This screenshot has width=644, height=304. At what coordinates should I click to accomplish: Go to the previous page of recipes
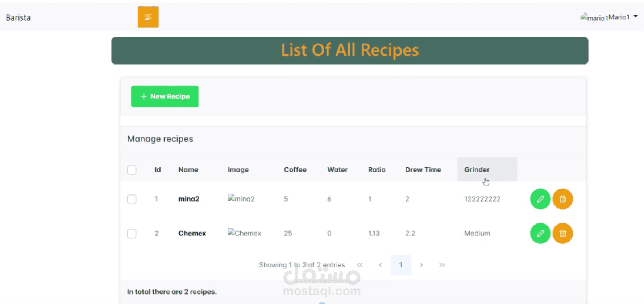click(x=380, y=265)
